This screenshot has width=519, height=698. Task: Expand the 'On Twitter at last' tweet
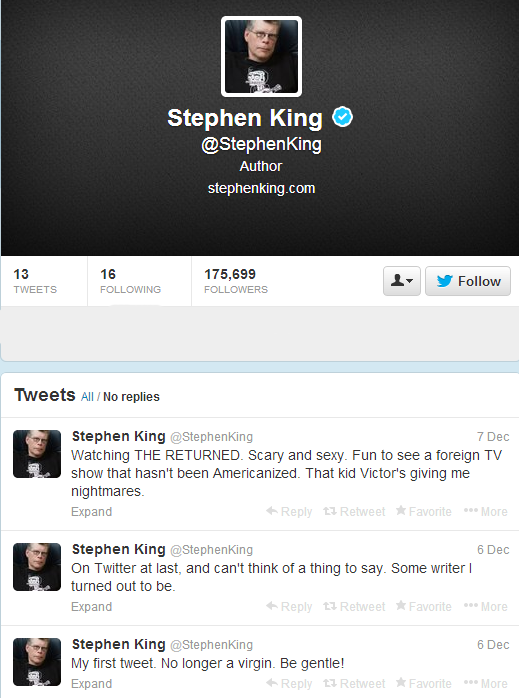(x=91, y=606)
